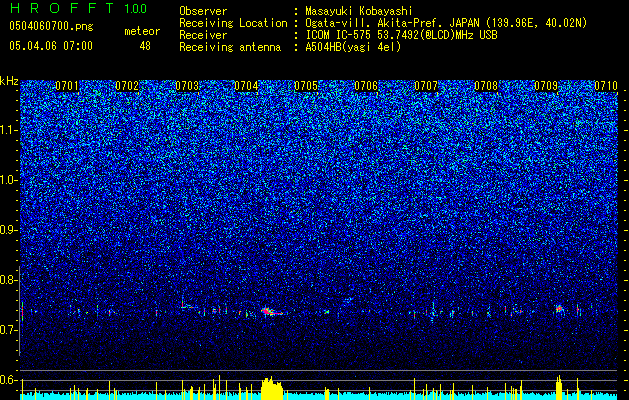Click the red meteor echo near 0709
The width and height of the screenshot is (629, 400).
pyautogui.click(x=559, y=309)
